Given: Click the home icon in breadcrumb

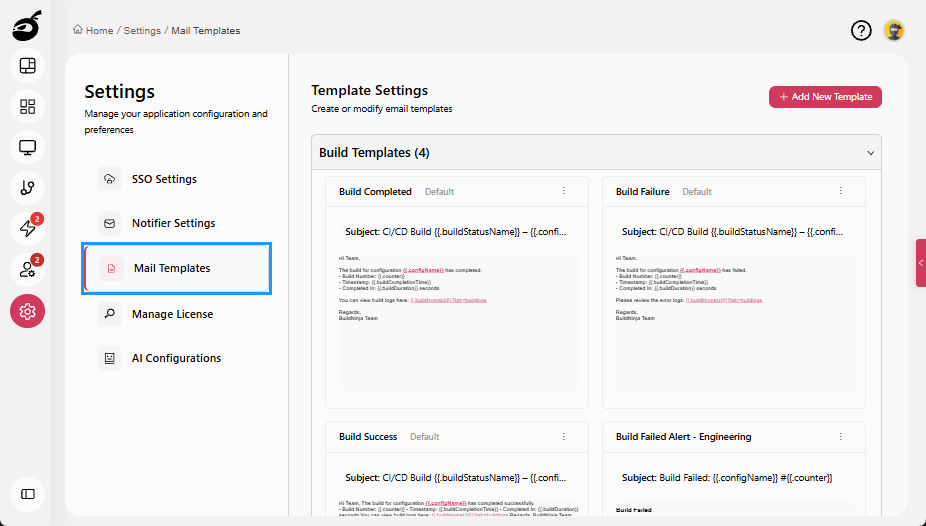Looking at the screenshot, I should pyautogui.click(x=77, y=30).
